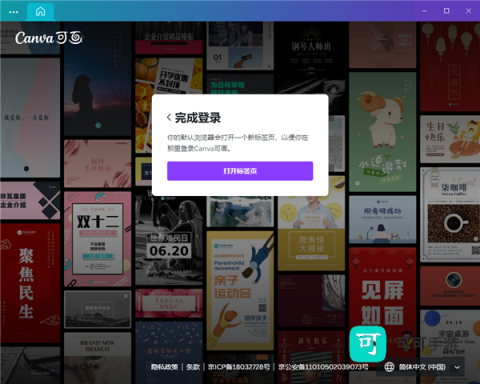This screenshot has width=480, height=384.
Task: Select the silhouette sunset poster thumbnail
Action: point(98,79)
